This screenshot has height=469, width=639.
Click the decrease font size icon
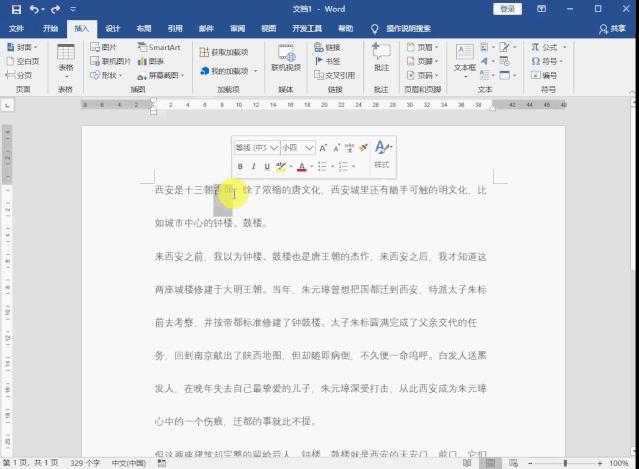pos(336,148)
